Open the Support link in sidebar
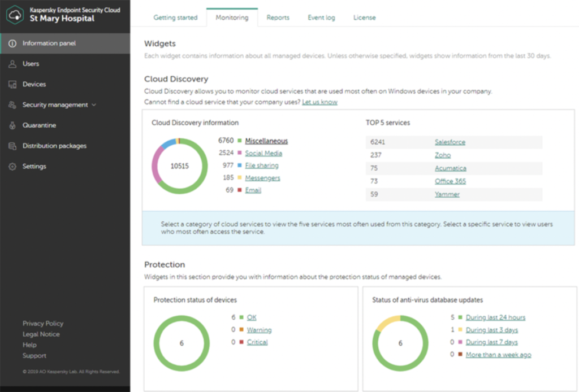Screen dimensions: 579x392 (34, 355)
